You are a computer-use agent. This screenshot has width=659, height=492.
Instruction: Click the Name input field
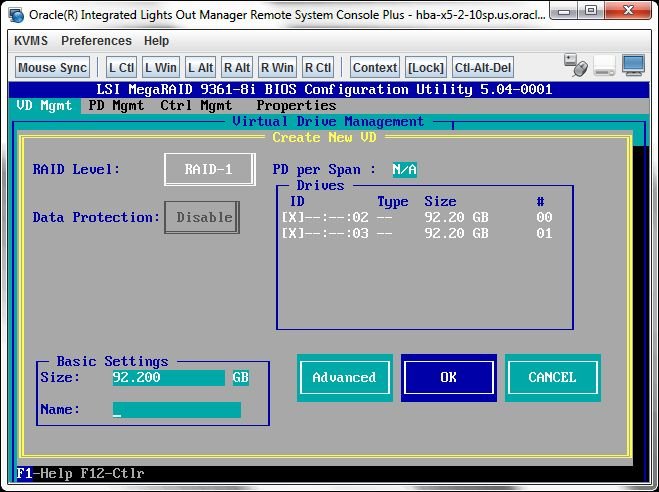coord(177,410)
